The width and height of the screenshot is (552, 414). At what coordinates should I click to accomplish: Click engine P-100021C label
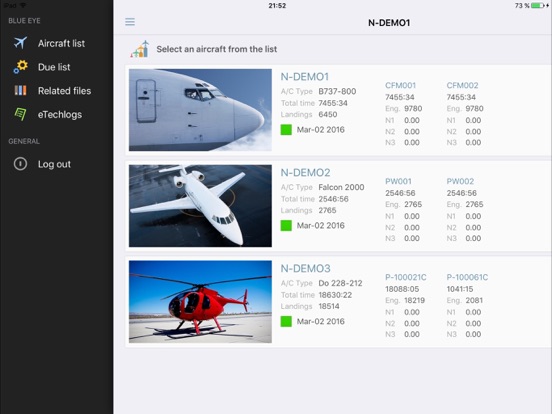[x=406, y=277]
